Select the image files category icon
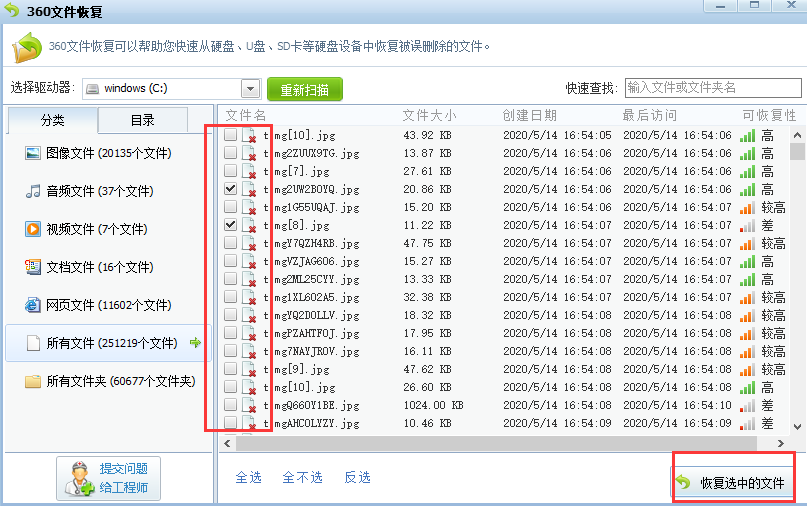The image size is (807, 506). click(x=33, y=153)
